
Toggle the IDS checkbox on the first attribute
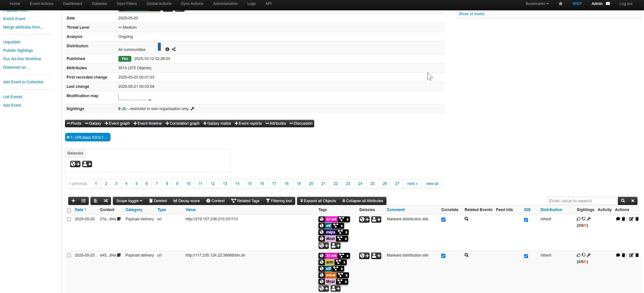pyautogui.click(x=526, y=220)
